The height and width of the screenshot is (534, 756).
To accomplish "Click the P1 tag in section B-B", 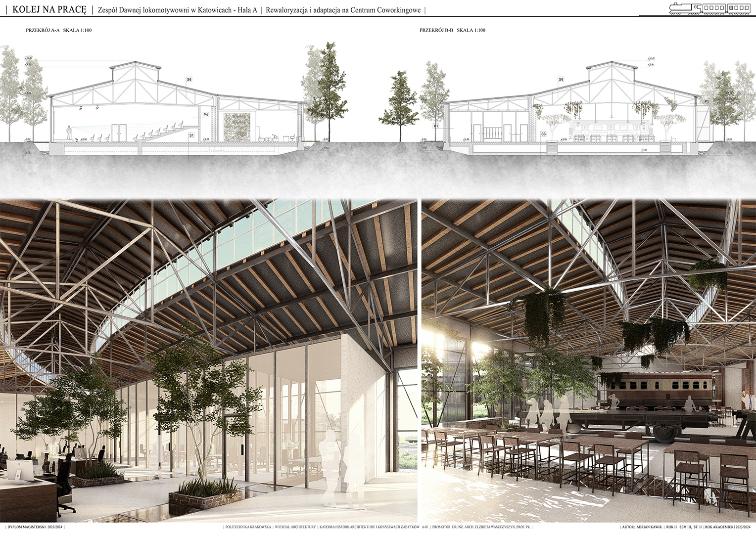I will tap(436, 126).
